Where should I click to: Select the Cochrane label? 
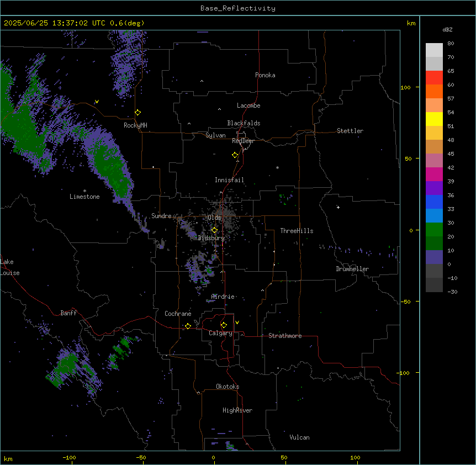[178, 314]
